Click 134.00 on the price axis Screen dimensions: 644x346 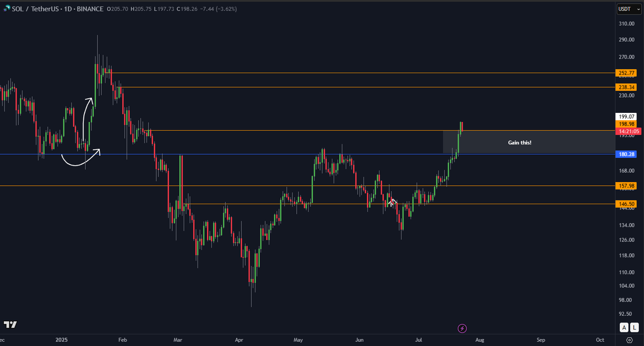coord(626,226)
